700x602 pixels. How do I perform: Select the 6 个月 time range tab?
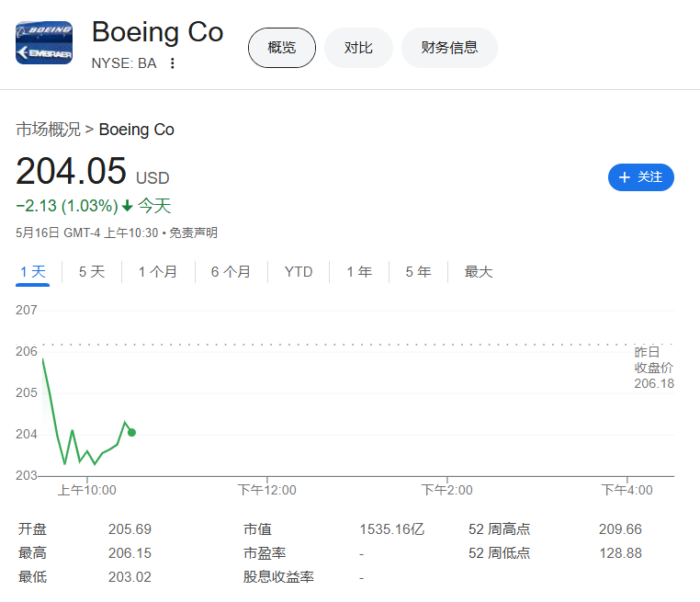coord(231,271)
